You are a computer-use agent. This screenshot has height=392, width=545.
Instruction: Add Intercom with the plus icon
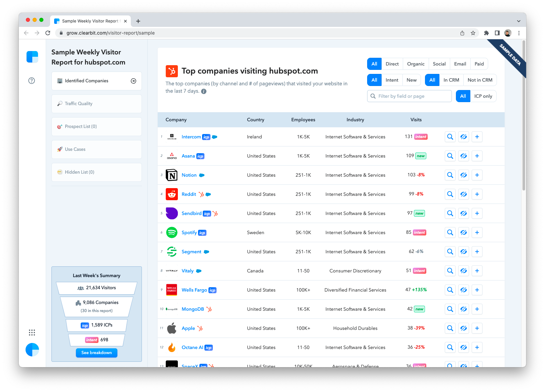(x=477, y=137)
